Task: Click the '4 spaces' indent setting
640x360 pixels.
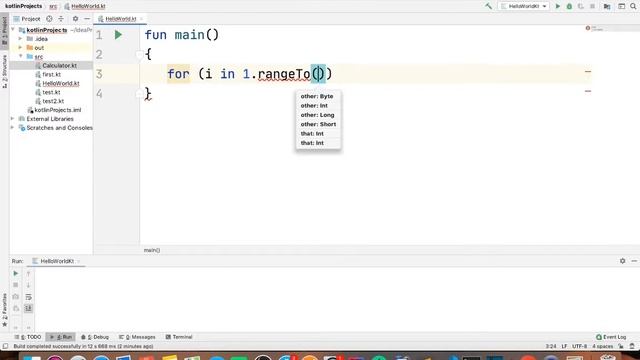Action: [x=602, y=347]
